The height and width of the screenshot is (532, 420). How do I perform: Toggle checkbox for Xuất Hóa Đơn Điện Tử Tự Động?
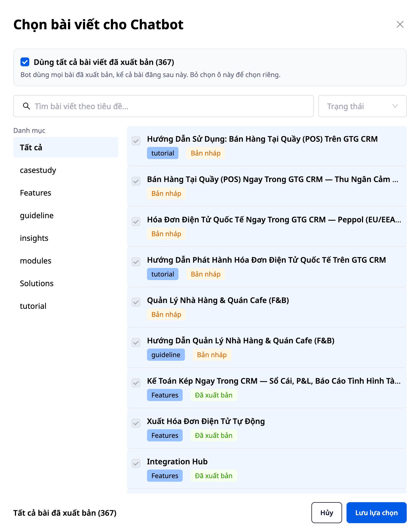tap(136, 423)
